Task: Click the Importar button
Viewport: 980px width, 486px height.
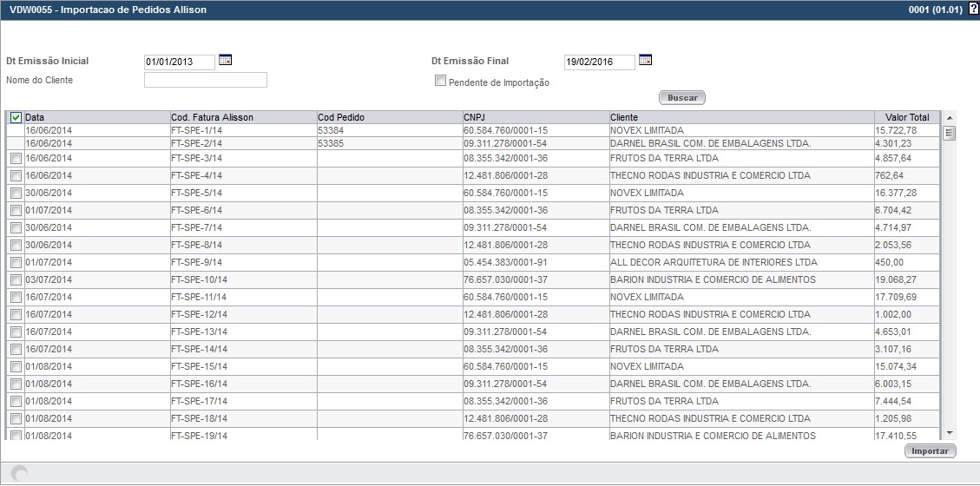Action: tap(930, 451)
